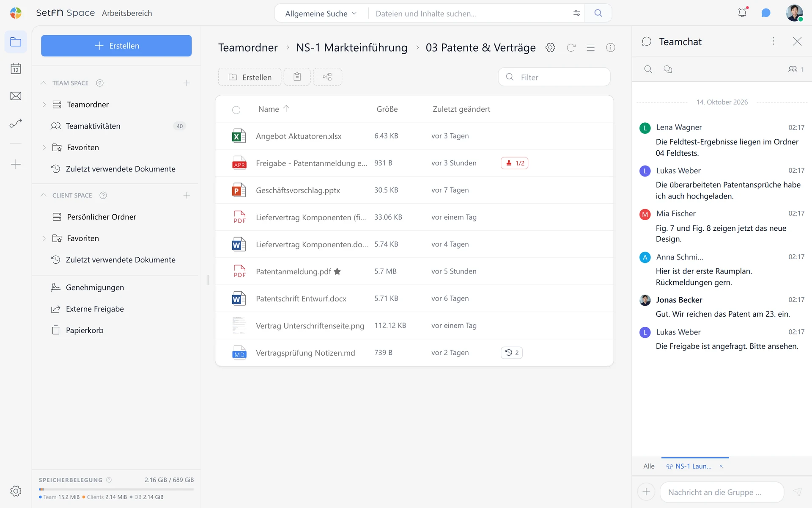
Task: Open the calendar in the left rail
Action: (16, 69)
